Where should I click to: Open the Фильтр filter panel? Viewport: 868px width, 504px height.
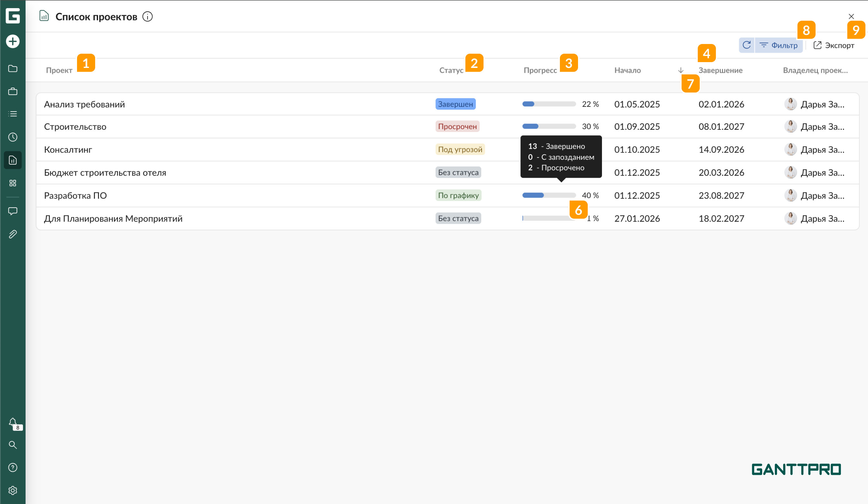click(x=778, y=45)
